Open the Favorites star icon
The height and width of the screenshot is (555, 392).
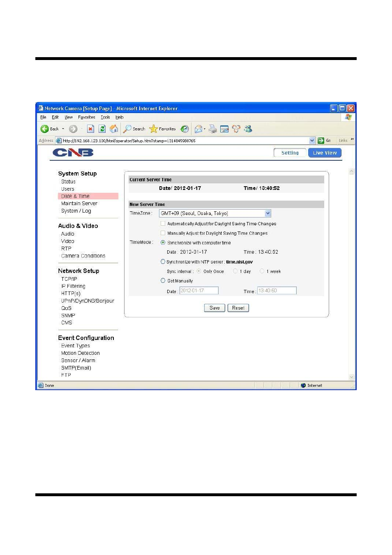154,129
